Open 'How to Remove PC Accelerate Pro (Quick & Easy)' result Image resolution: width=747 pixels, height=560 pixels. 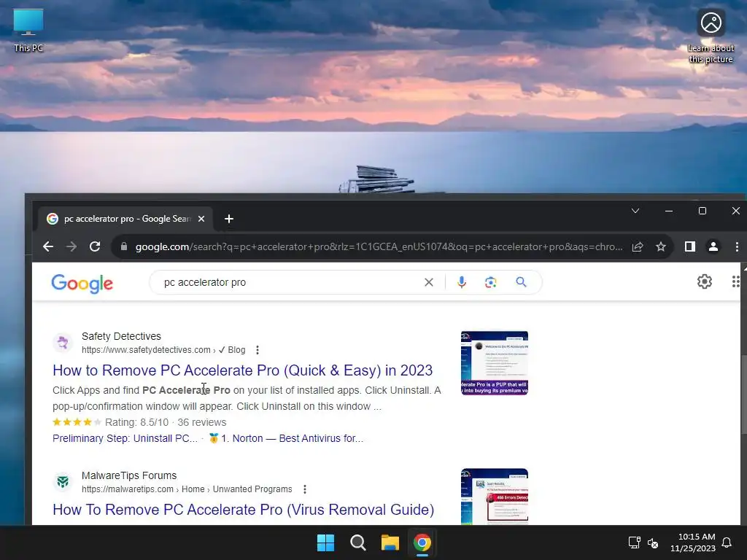pos(242,370)
